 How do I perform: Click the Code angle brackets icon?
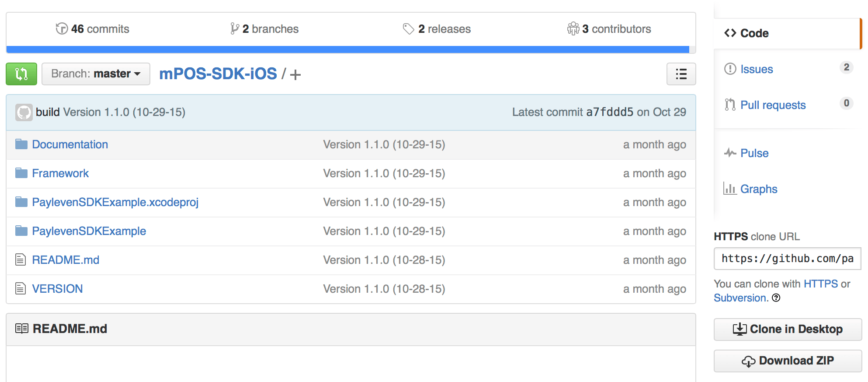pyautogui.click(x=730, y=33)
